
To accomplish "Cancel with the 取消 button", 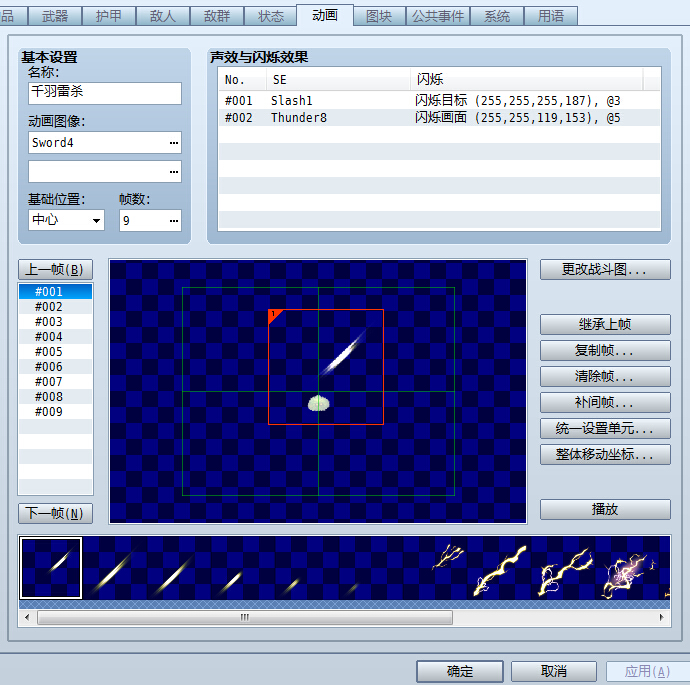I will click(x=554, y=671).
